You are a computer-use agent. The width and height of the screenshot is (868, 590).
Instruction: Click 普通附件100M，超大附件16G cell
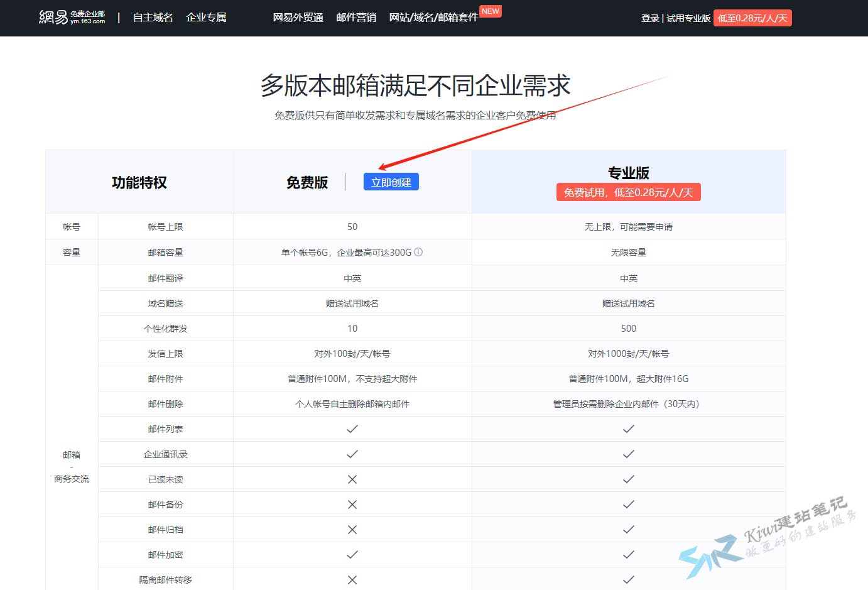click(x=629, y=379)
